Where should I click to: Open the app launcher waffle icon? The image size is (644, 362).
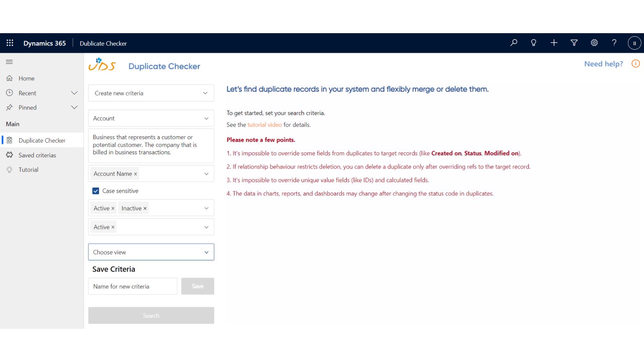pos(10,43)
